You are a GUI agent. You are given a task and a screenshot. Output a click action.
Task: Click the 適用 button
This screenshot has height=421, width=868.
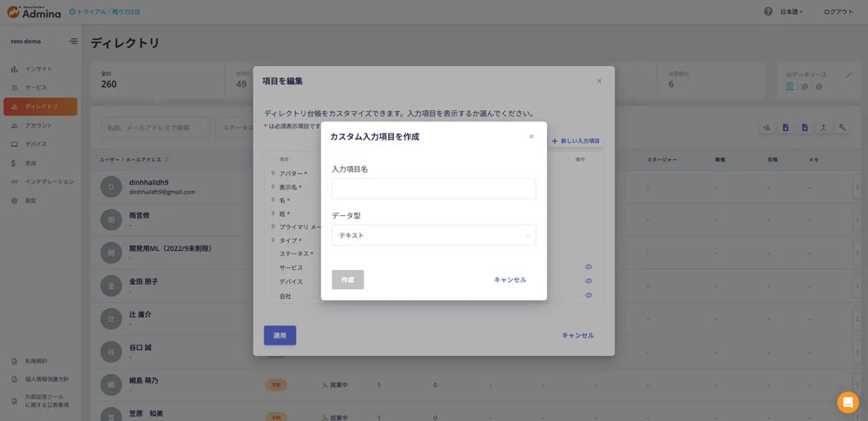[280, 335]
